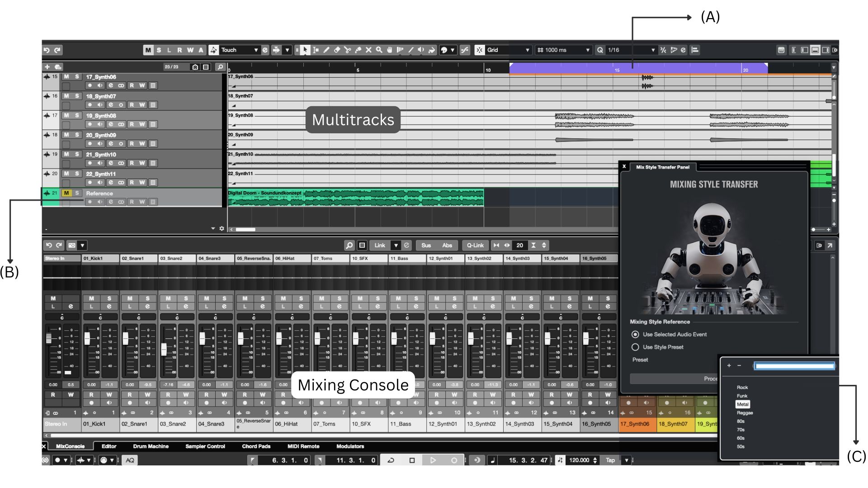868x488 pixels.
Task: Click the Quantize Q icon
Action: pyautogui.click(x=600, y=50)
